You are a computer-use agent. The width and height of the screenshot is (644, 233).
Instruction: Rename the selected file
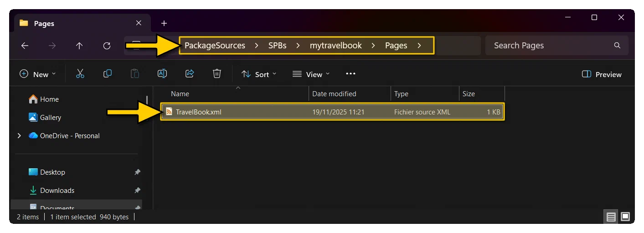point(162,74)
